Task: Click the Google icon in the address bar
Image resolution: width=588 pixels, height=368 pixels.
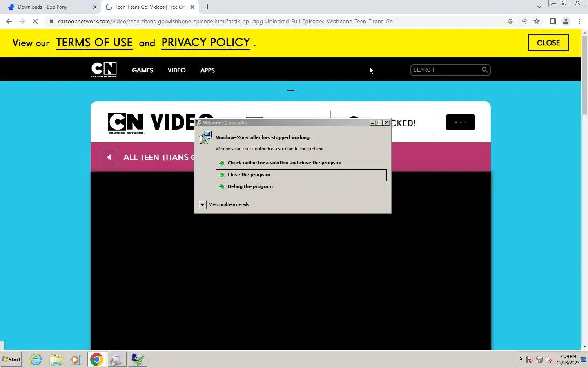Action: [x=510, y=21]
